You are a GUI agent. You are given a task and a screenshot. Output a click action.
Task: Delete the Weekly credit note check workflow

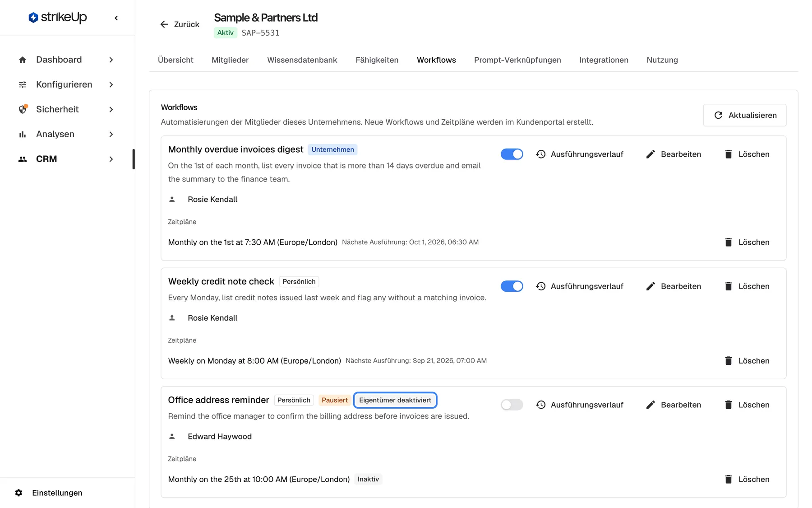pos(747,286)
